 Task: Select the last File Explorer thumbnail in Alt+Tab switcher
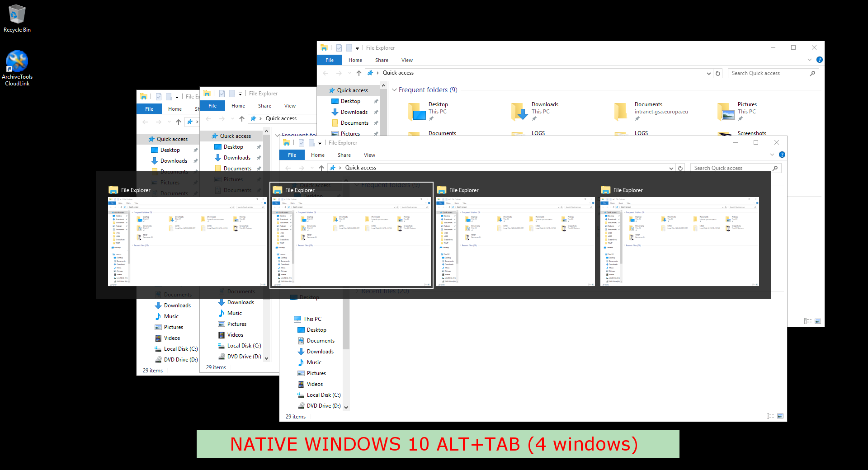point(679,241)
